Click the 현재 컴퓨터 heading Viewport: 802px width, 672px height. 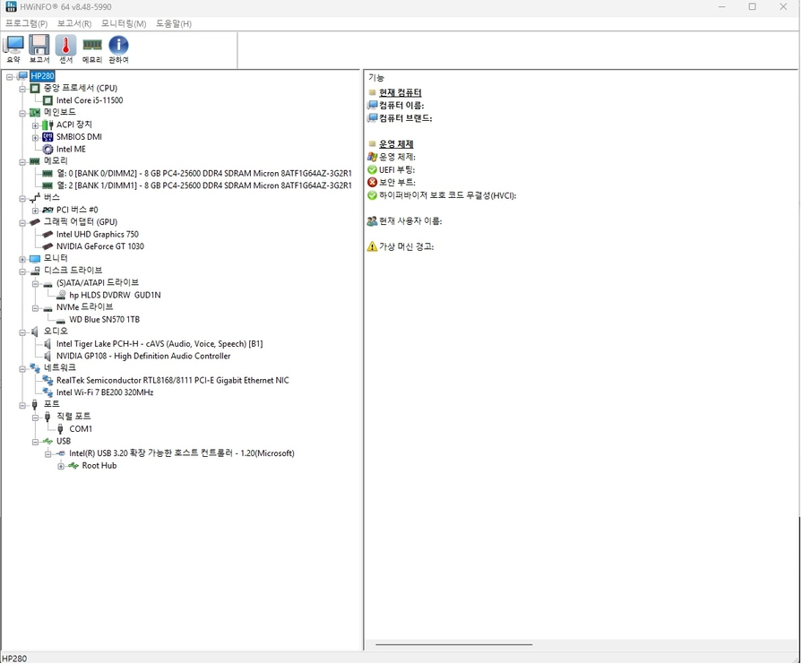(401, 93)
